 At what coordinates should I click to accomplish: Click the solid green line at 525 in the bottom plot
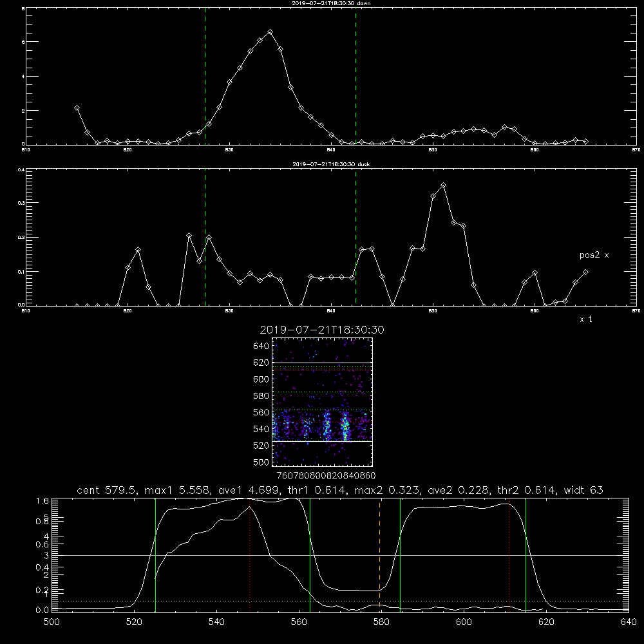pyautogui.click(x=156, y=554)
